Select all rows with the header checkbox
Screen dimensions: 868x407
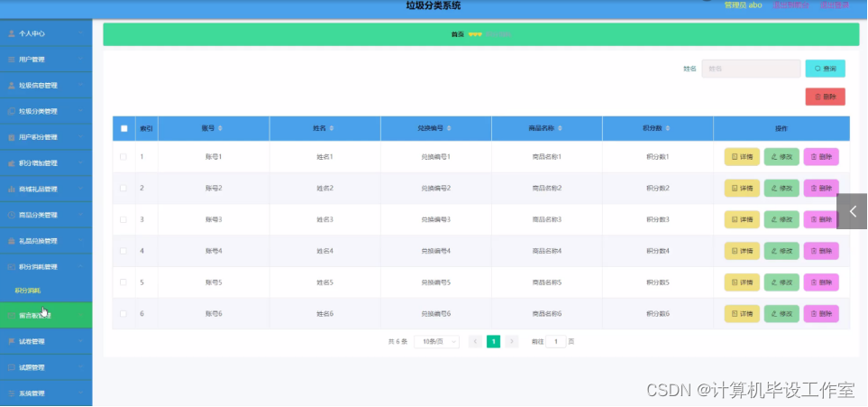click(x=124, y=129)
